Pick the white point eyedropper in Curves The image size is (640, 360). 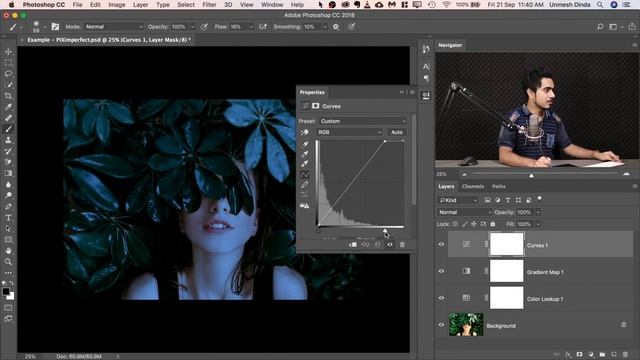tap(304, 164)
